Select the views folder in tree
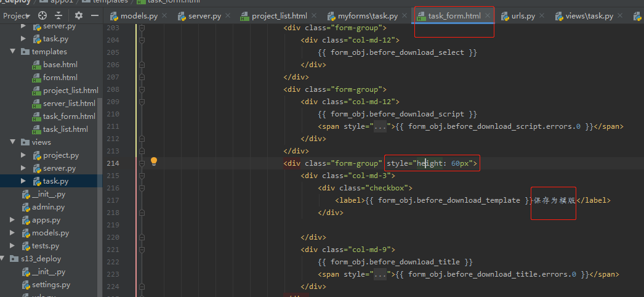644x297 pixels. [x=41, y=142]
